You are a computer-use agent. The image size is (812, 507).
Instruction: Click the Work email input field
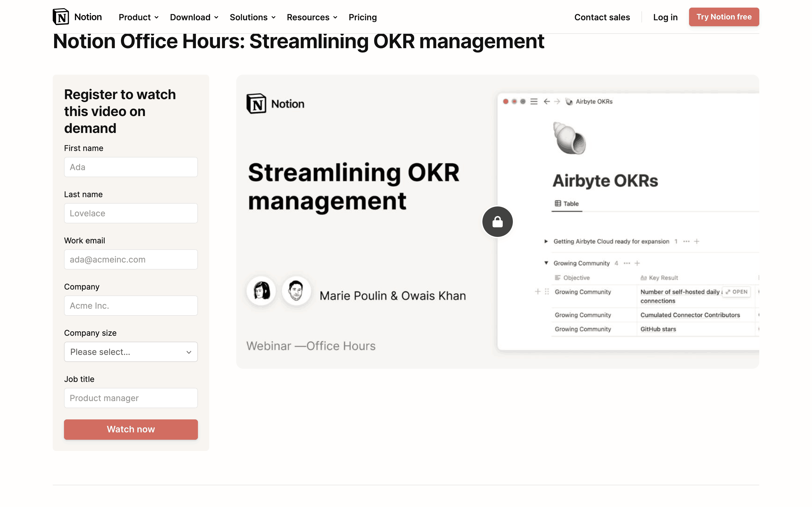coord(131,259)
